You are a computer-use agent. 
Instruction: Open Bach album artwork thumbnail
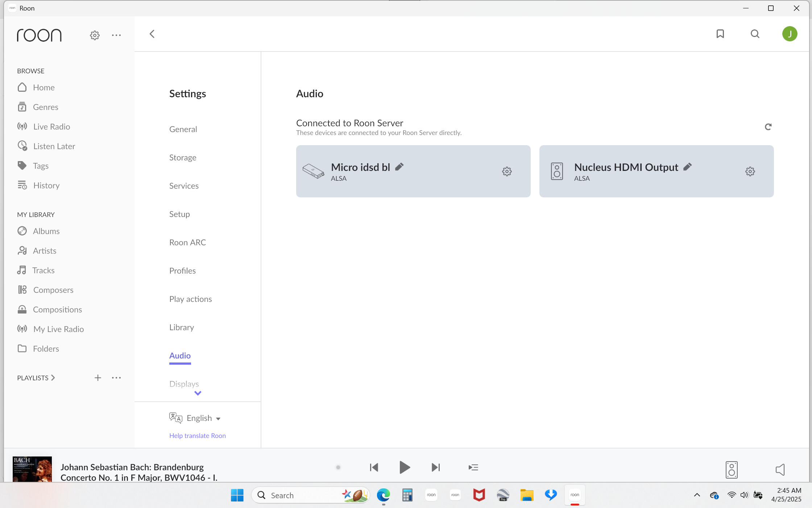[x=32, y=469]
